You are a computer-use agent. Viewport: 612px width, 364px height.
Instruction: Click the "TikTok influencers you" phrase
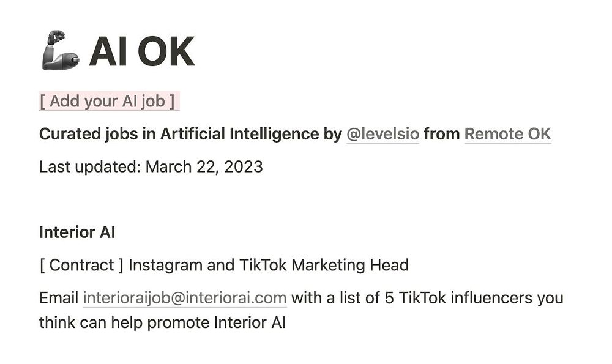(x=481, y=298)
